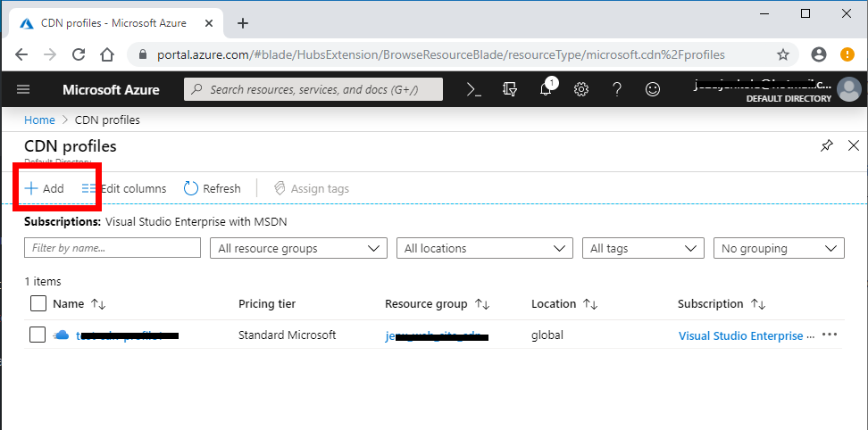Click Add to create a CDN profile
Image resolution: width=868 pixels, height=430 pixels.
click(x=45, y=188)
